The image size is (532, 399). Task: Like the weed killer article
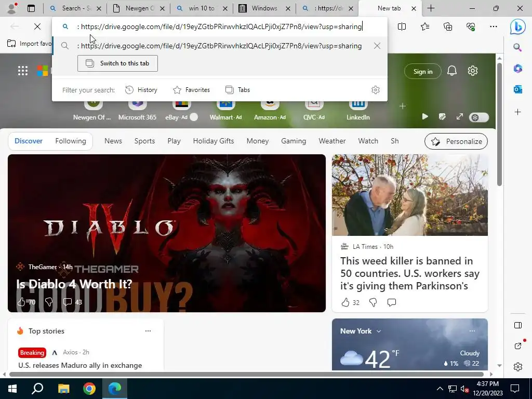345,302
